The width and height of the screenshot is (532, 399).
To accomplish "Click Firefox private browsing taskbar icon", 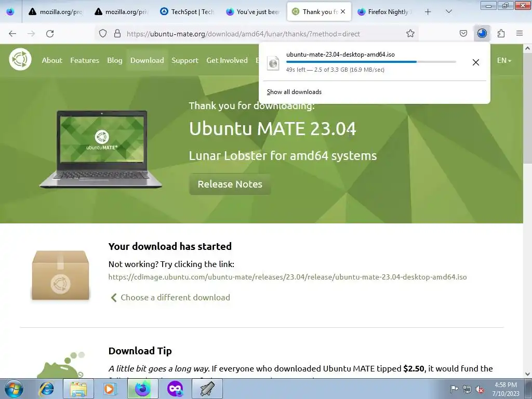I will (x=175, y=389).
